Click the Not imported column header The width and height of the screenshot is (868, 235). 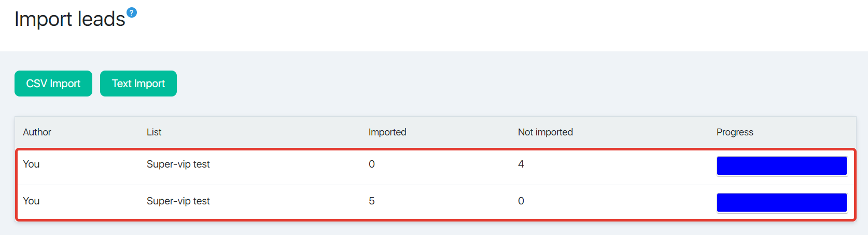(545, 132)
